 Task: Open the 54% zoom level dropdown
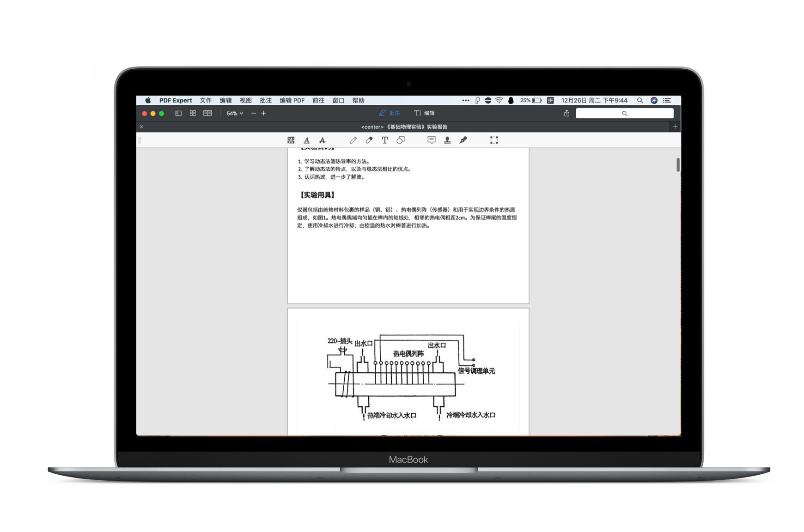[x=235, y=113]
